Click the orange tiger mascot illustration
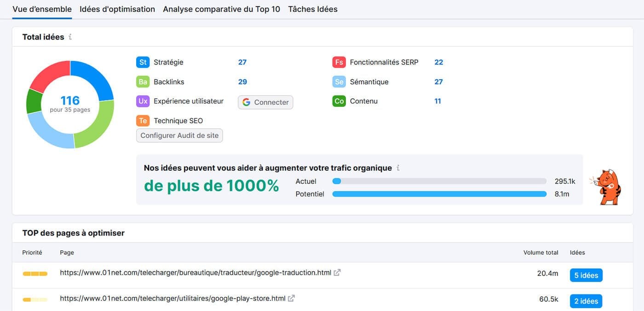 point(605,186)
